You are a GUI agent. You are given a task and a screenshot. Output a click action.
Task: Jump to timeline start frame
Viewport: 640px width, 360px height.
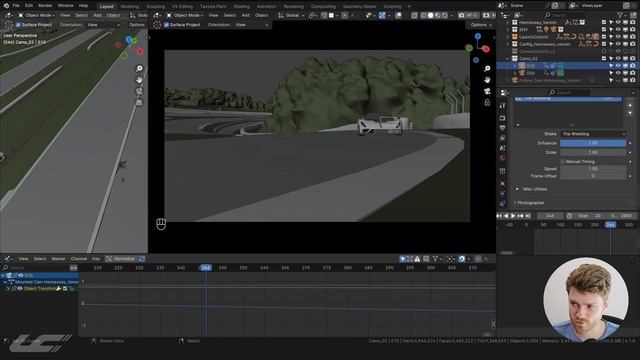coord(500,216)
